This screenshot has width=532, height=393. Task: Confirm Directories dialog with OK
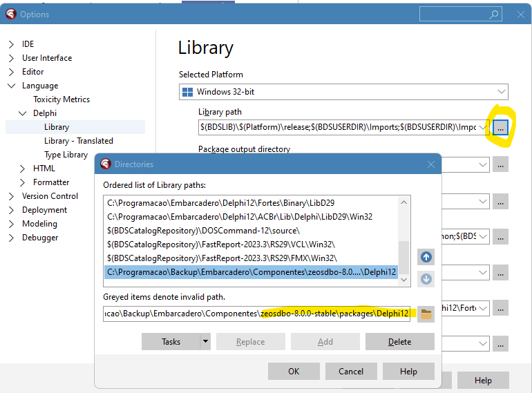294,372
